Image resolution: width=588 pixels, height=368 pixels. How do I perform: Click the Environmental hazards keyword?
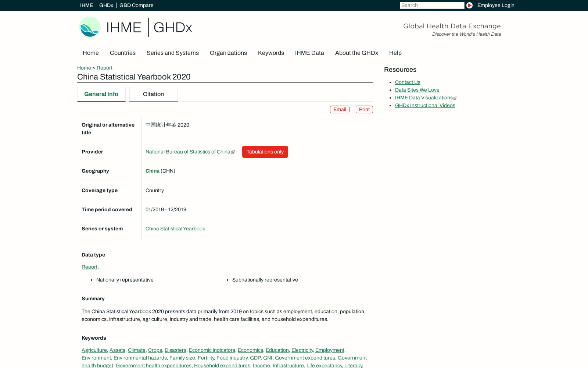[140, 358]
